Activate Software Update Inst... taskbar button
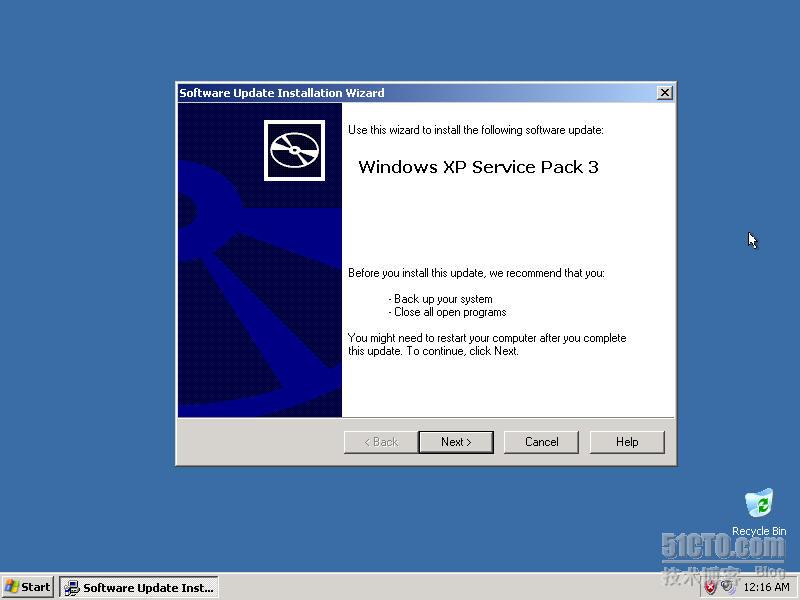The width and height of the screenshot is (800, 600). click(139, 587)
